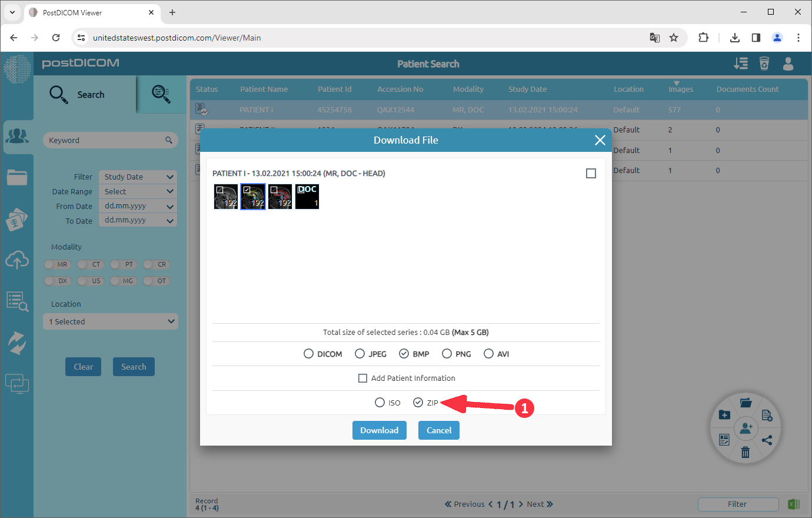Click the Create Folder icon in circular menu

(724, 414)
